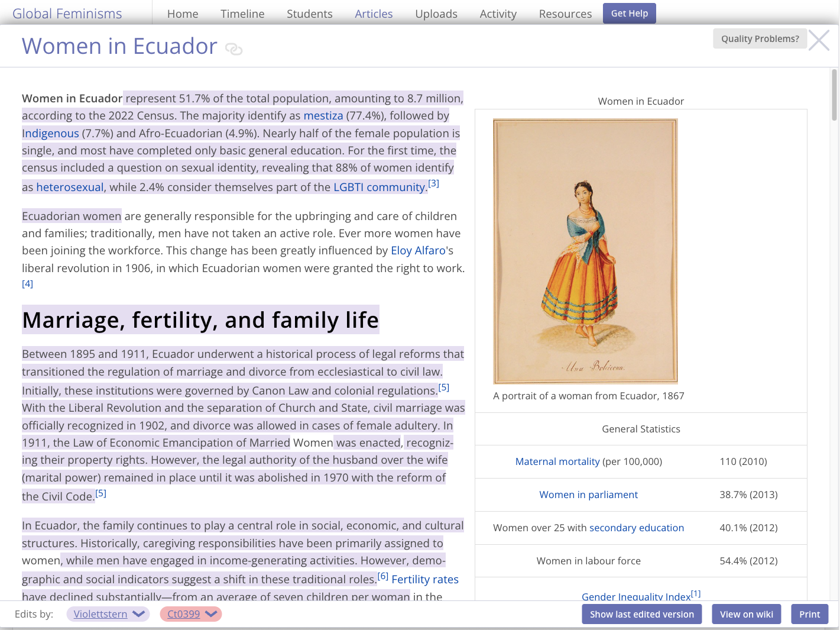This screenshot has width=840, height=630.
Task: Click the 'Edits by:' label
Action: [x=34, y=614]
